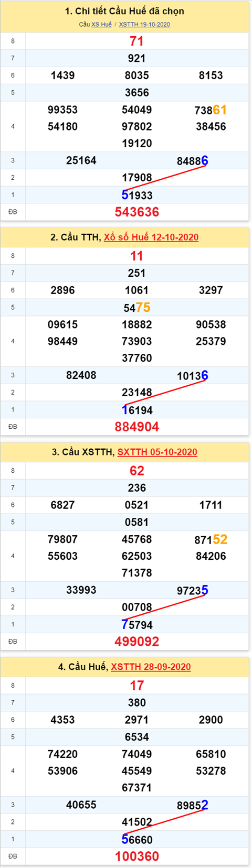The height and width of the screenshot is (868, 252).
Task: Click first-prize number 51933
Action: pyautogui.click(x=137, y=195)
